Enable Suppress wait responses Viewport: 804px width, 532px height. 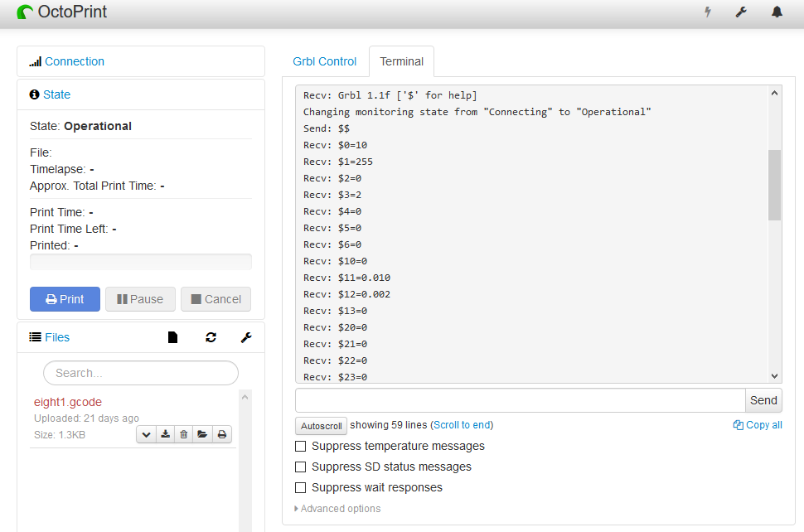(301, 487)
